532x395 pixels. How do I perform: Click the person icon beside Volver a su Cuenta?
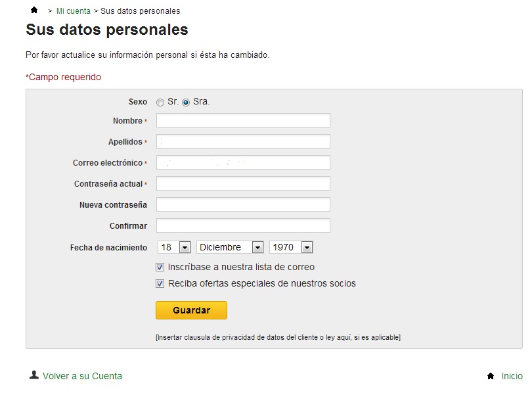34,375
